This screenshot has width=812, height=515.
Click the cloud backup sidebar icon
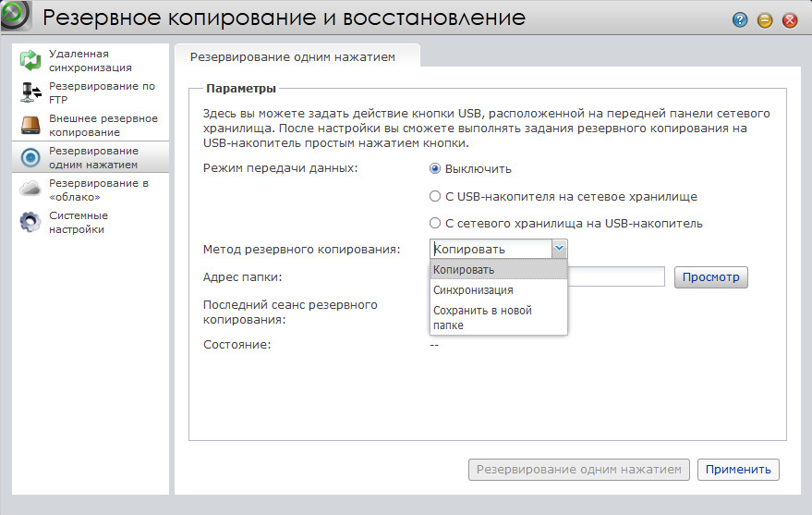tap(31, 190)
